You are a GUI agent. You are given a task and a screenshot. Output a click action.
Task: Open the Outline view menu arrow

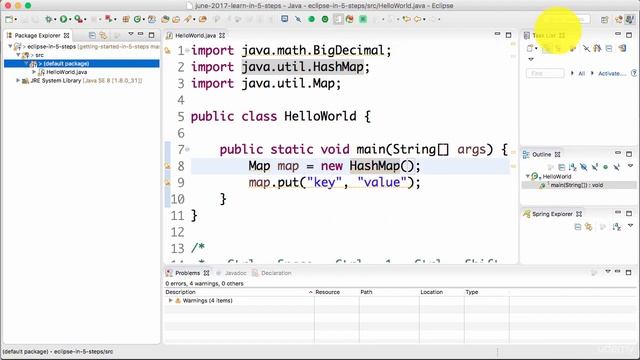point(630,166)
